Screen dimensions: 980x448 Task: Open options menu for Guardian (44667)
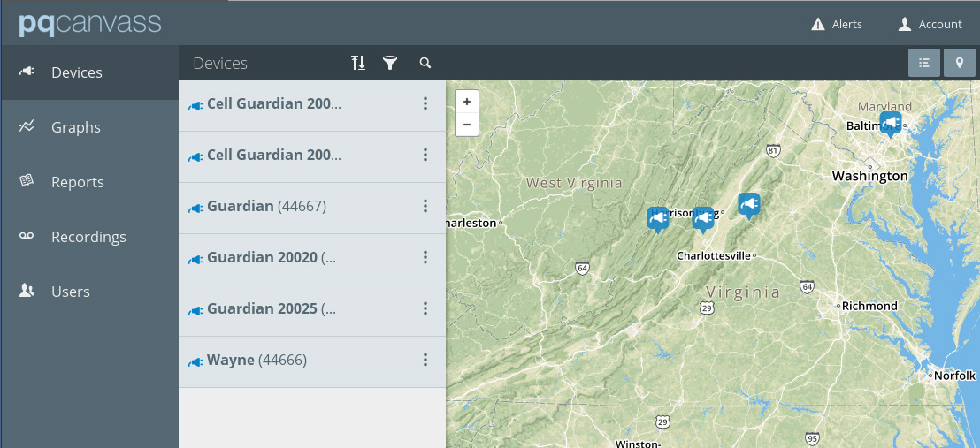coord(425,206)
